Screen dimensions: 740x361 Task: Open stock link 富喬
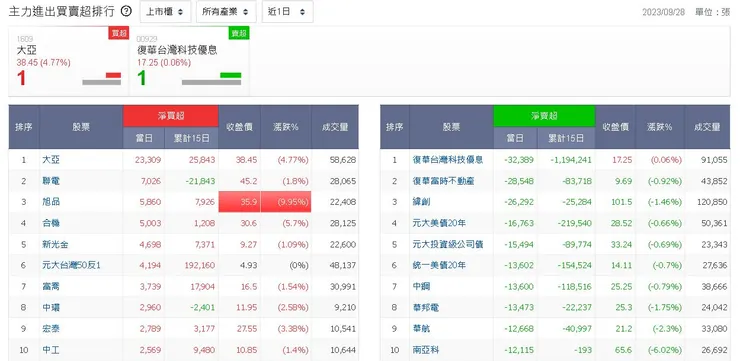(51, 286)
